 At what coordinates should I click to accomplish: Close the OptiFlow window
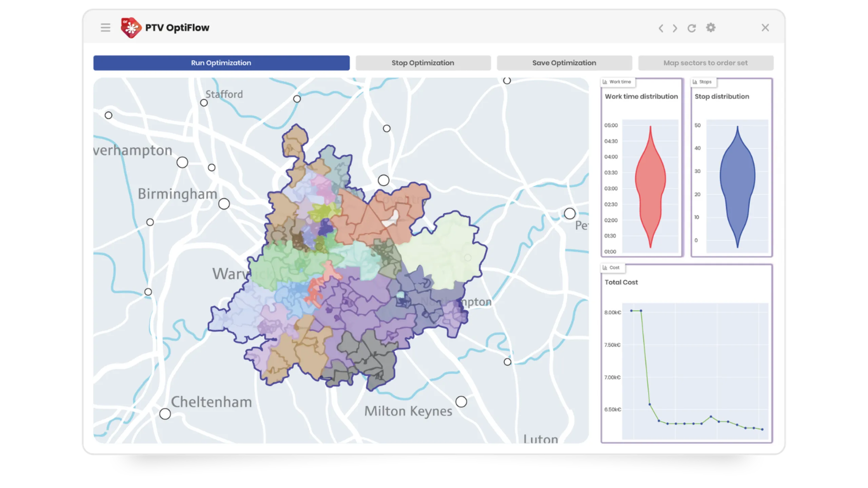pos(765,27)
